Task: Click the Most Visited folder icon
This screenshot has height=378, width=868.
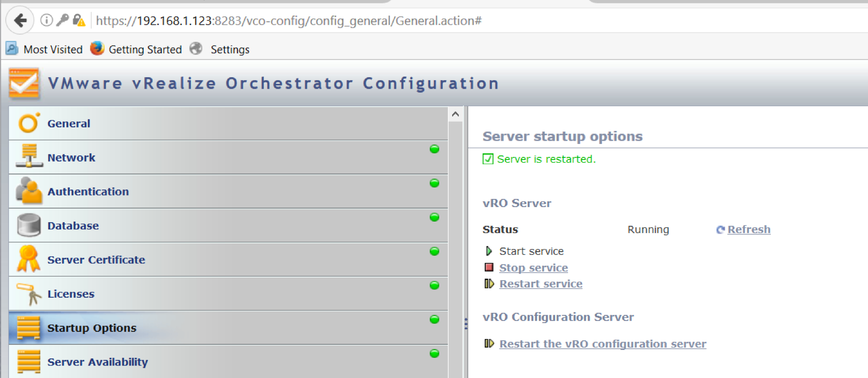Action: [x=12, y=48]
